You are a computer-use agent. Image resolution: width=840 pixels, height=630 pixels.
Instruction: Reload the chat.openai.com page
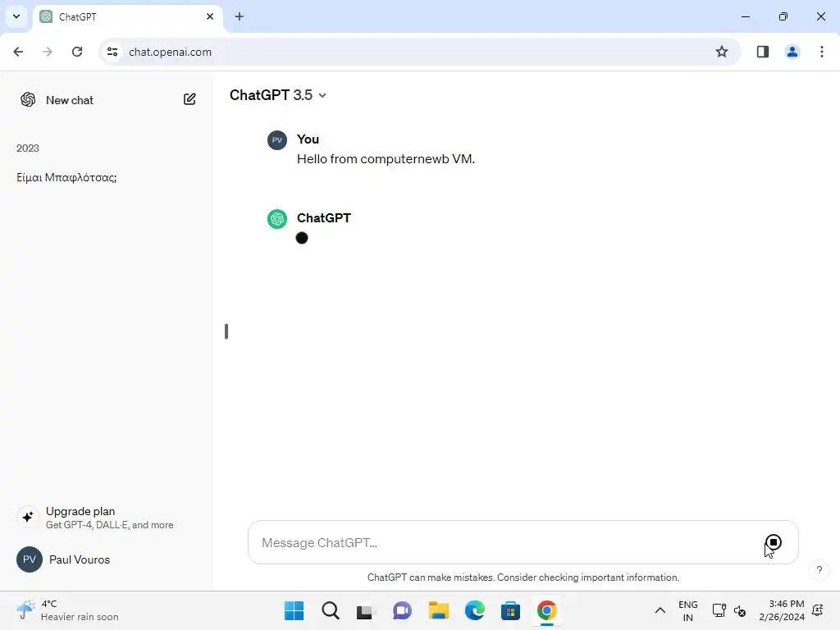[77, 52]
